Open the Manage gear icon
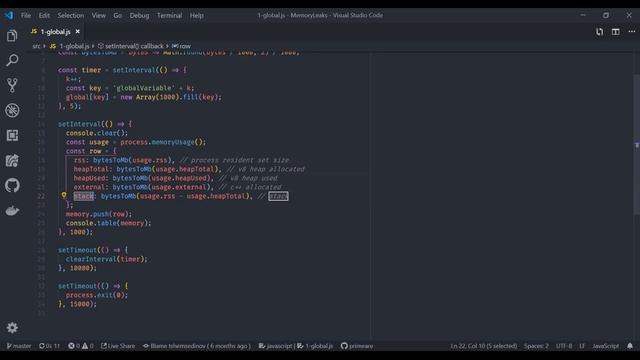 click(12, 327)
